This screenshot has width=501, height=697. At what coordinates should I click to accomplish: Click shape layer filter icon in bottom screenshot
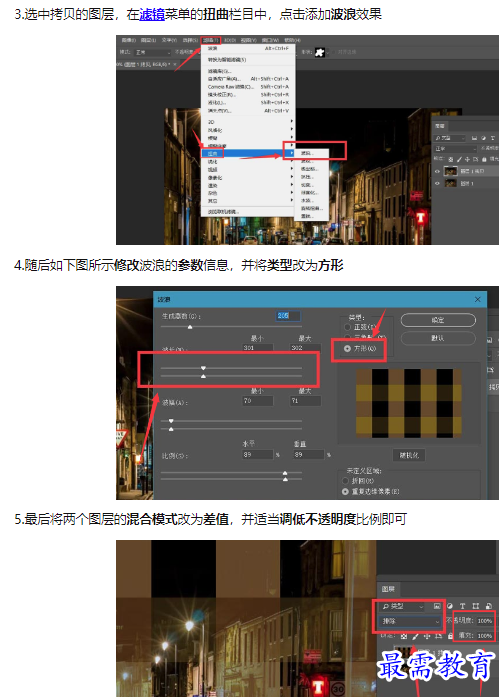pyautogui.click(x=476, y=606)
